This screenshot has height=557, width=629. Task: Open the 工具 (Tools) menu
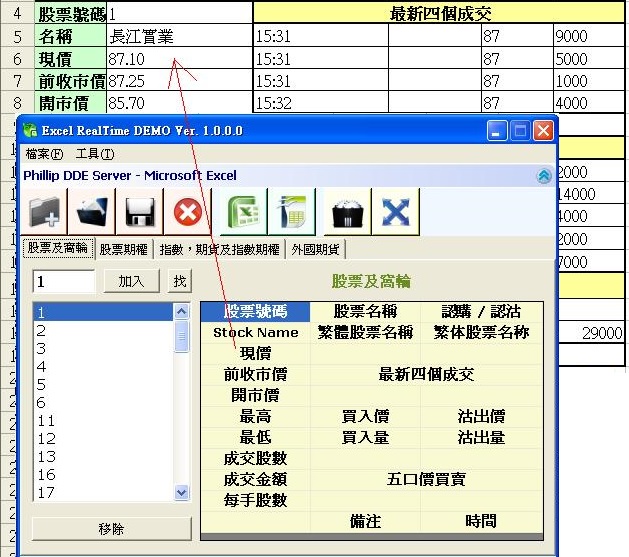click(95, 154)
